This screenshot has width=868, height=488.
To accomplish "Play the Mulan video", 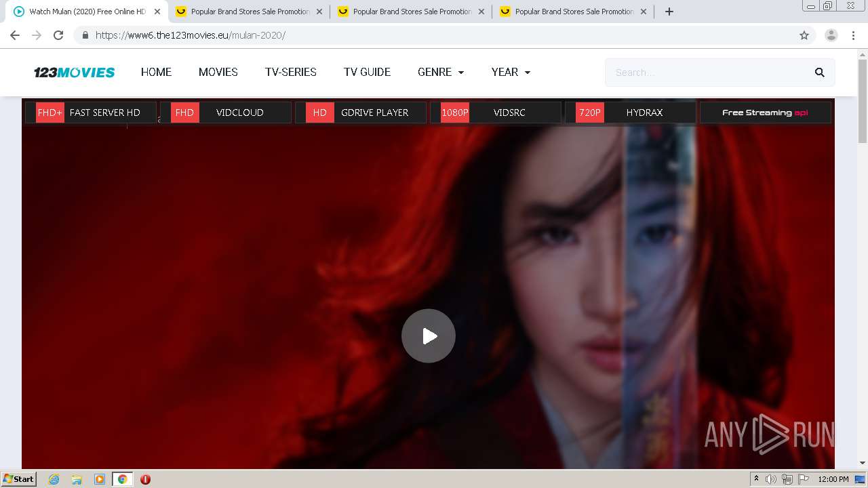I will pos(428,336).
